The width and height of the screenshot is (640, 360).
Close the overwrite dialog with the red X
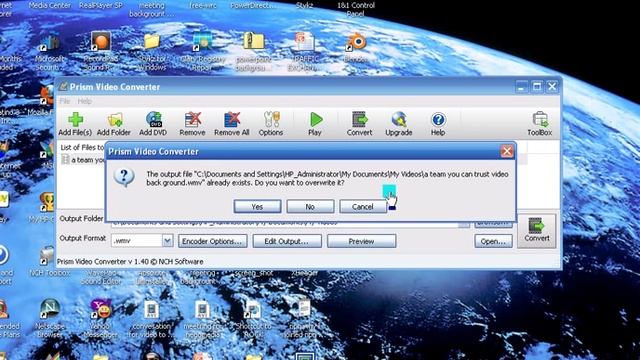pos(507,151)
